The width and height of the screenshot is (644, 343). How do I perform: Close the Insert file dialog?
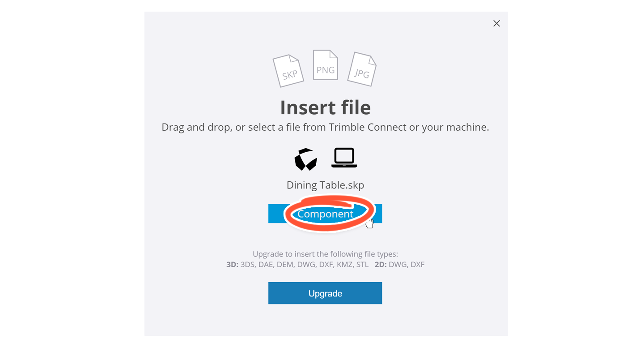[496, 23]
